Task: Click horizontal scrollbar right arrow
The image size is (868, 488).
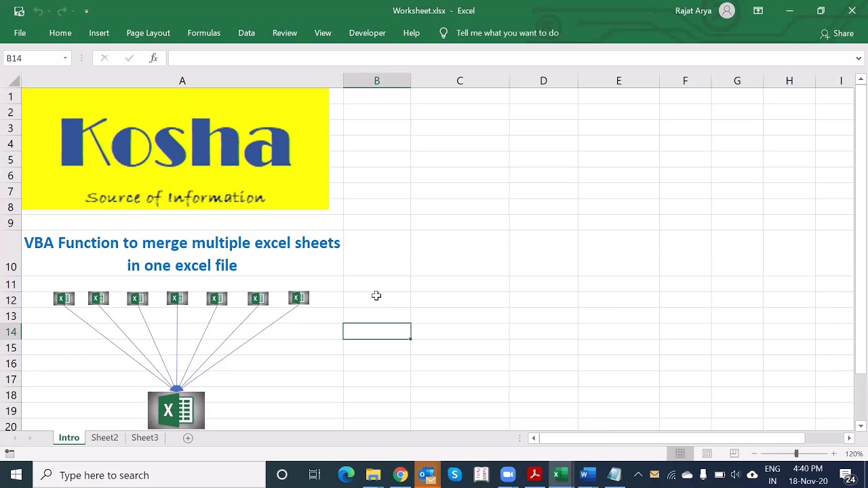Action: pyautogui.click(x=849, y=439)
